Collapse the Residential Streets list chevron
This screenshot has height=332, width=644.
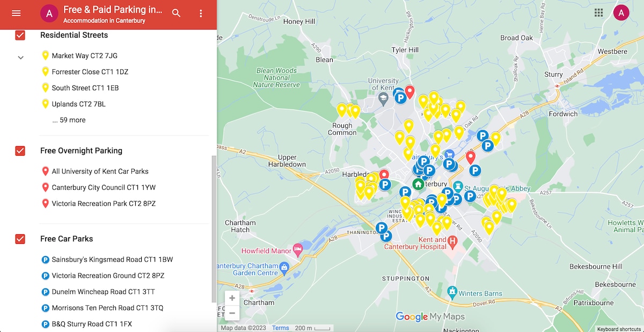(x=20, y=57)
